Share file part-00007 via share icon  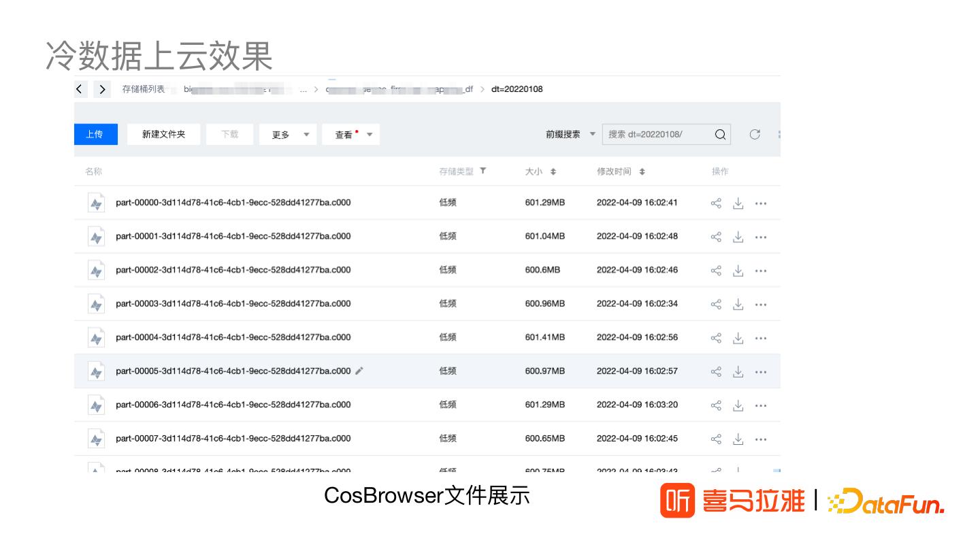(716, 439)
